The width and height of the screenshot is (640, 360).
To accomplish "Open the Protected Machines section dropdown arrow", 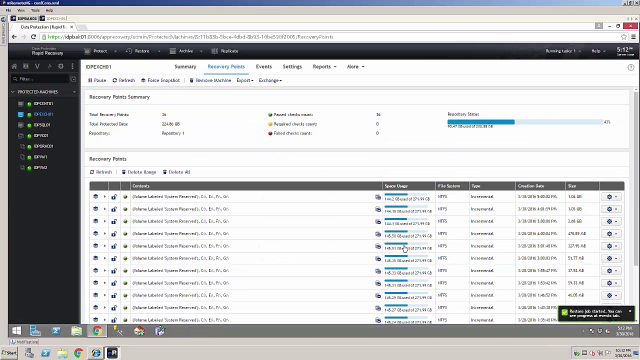I will click(x=74, y=92).
